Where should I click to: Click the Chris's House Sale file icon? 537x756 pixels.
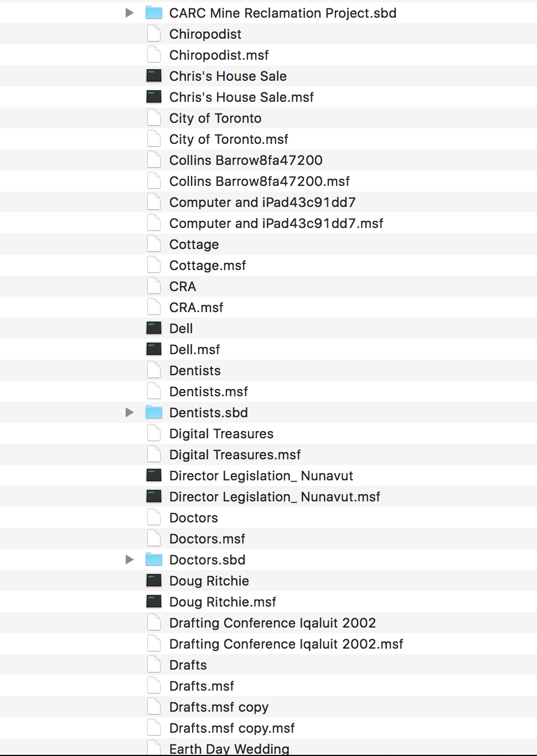pos(153,76)
